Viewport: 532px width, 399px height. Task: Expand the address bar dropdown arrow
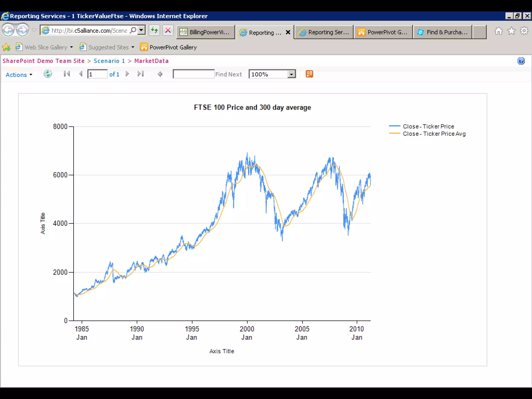point(141,30)
